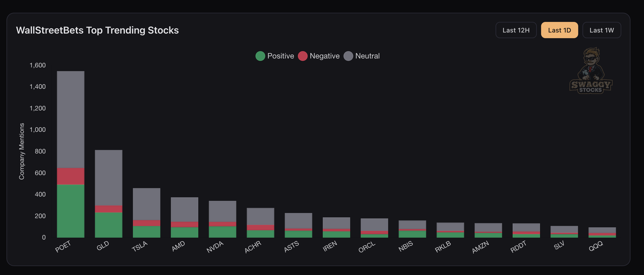
Task: Show the Last 1W timeframe
Action: (601, 30)
